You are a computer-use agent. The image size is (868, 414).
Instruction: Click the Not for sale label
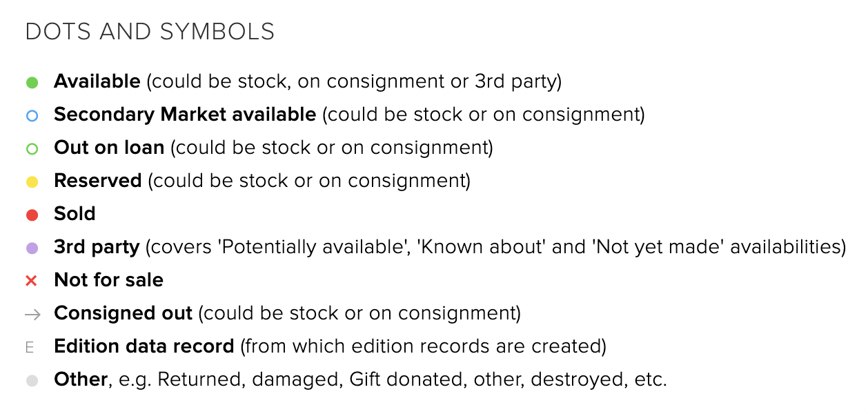pos(108,280)
